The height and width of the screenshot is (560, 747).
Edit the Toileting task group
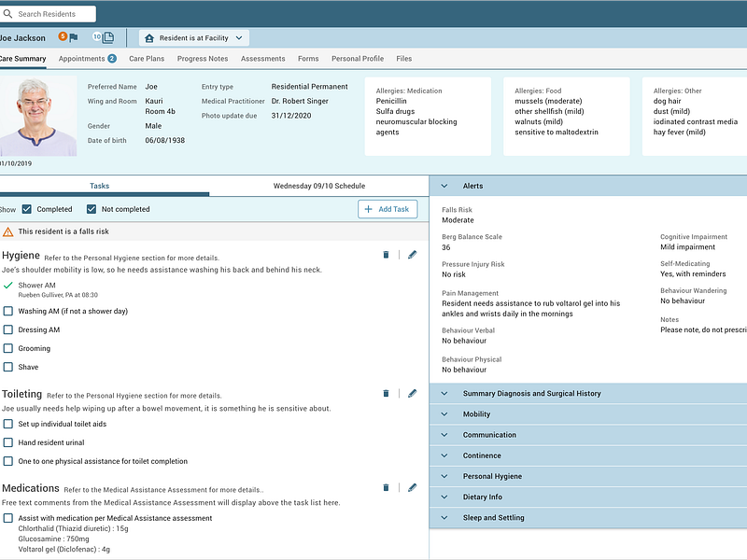(x=412, y=393)
